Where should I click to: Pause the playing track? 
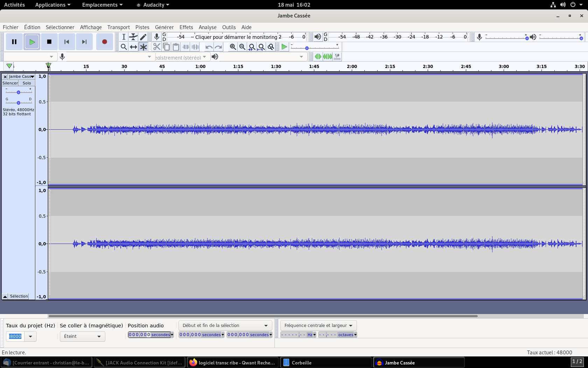14,42
